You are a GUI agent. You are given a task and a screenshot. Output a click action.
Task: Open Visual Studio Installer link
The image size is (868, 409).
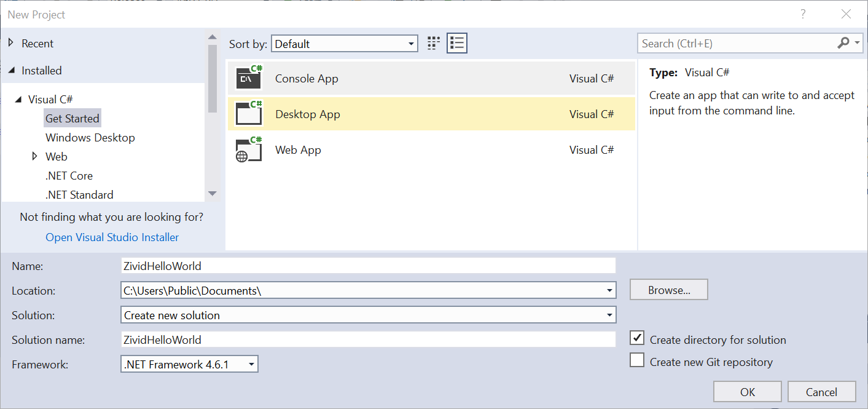tap(112, 237)
